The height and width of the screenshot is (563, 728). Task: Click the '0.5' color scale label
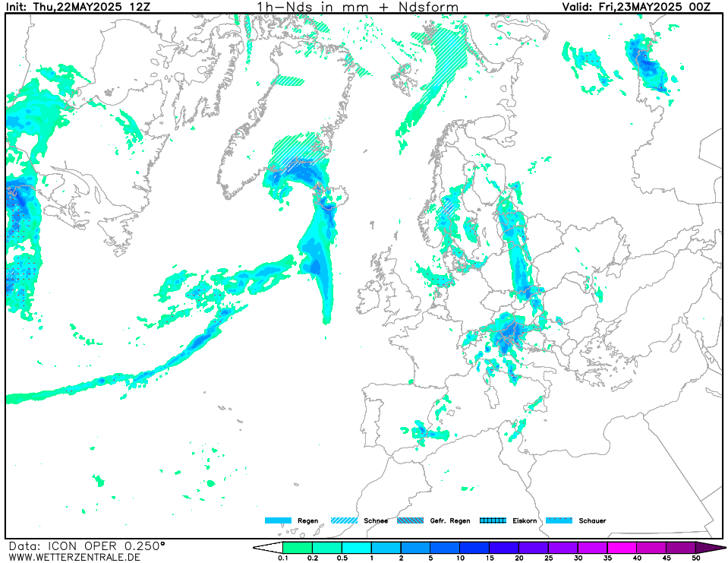click(342, 558)
